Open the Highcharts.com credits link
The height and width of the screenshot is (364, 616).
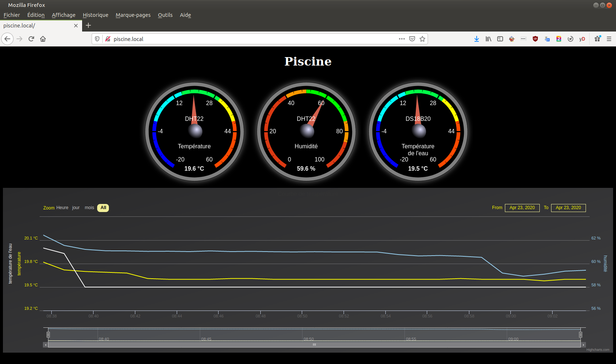598,350
